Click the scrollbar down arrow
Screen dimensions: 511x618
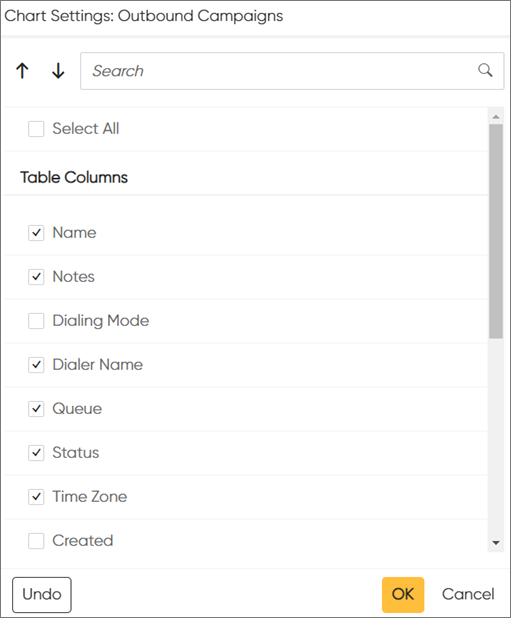coord(496,543)
